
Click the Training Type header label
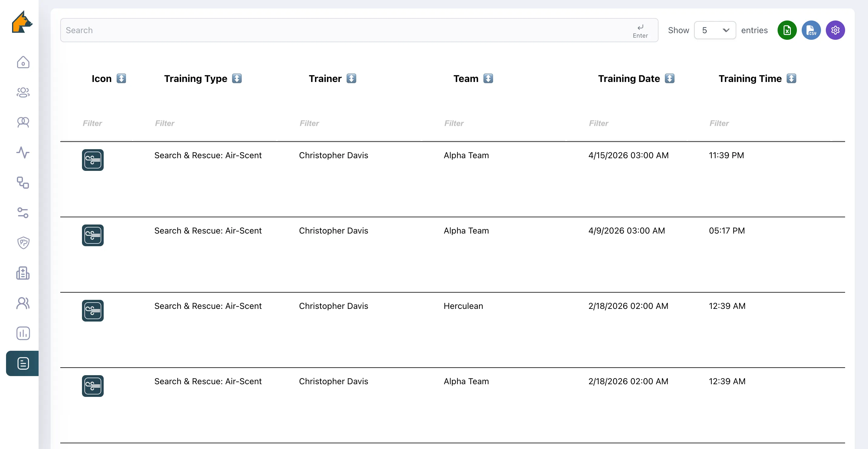click(196, 79)
